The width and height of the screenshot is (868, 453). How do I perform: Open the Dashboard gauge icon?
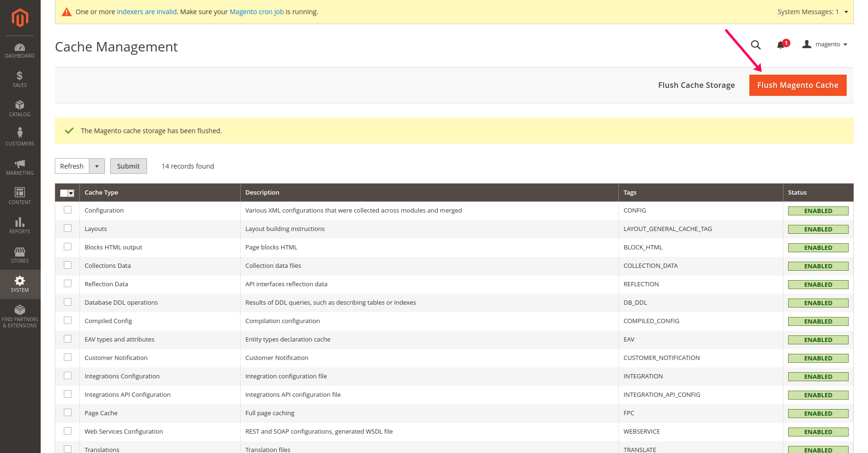(x=20, y=47)
